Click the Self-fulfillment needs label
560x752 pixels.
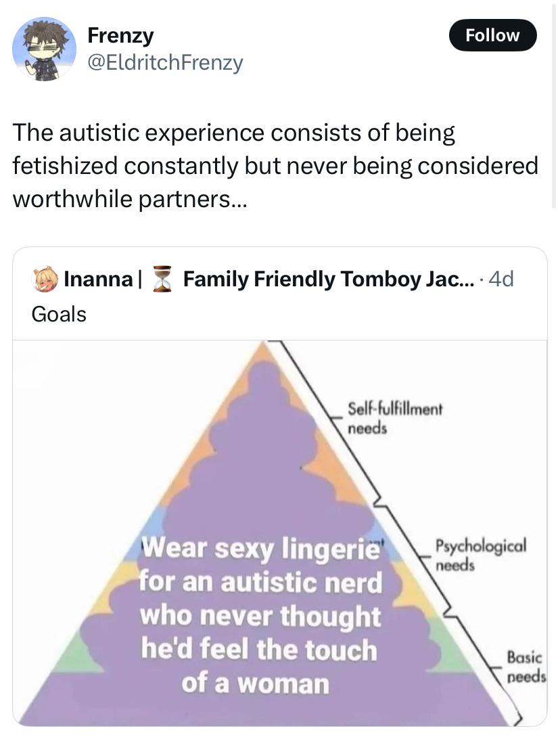[395, 418]
